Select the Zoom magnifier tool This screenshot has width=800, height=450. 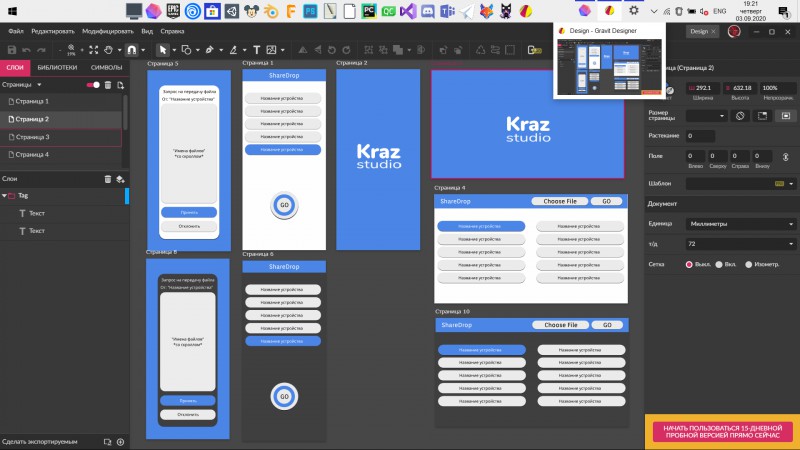click(x=71, y=50)
